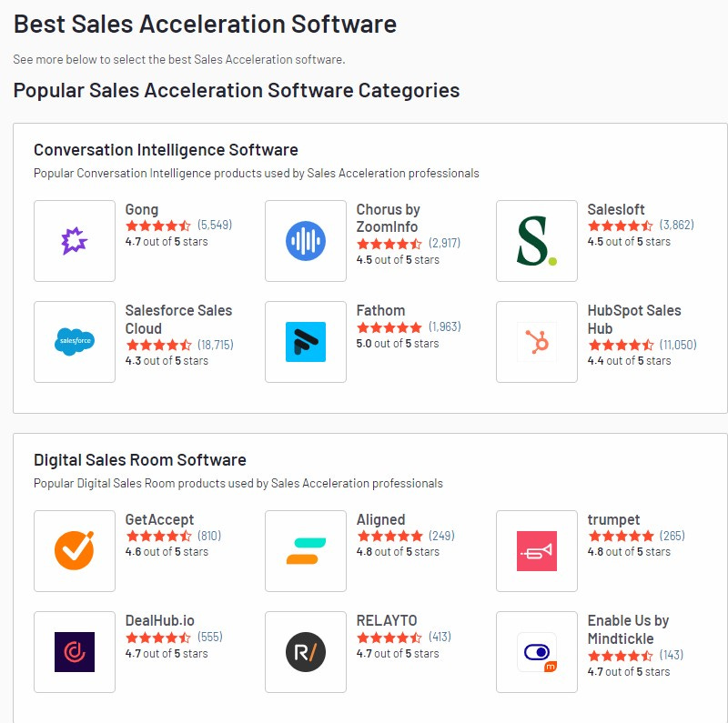
Task: Click the Digital Sales Room Software heading
Action: [x=140, y=460]
